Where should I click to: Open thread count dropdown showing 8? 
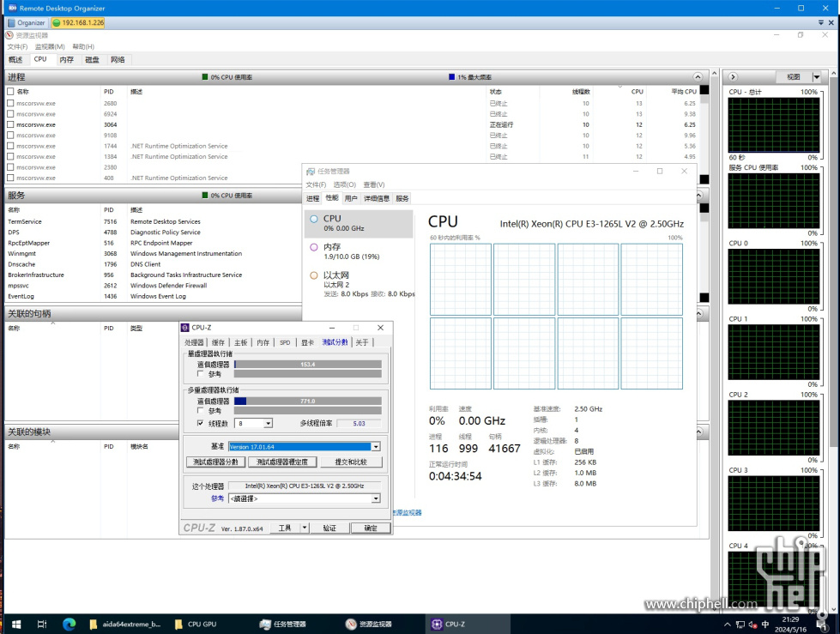[x=268, y=424]
